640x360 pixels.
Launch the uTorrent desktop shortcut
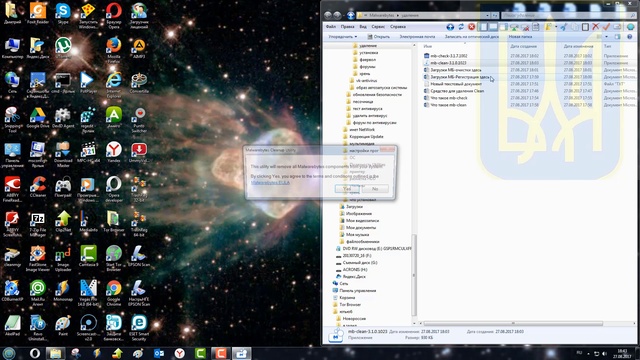[x=63, y=48]
